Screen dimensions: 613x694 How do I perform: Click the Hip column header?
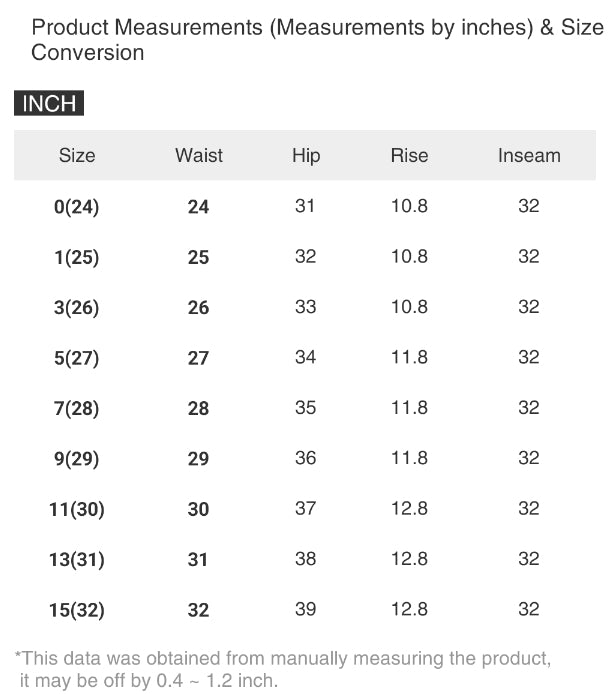[x=306, y=156]
